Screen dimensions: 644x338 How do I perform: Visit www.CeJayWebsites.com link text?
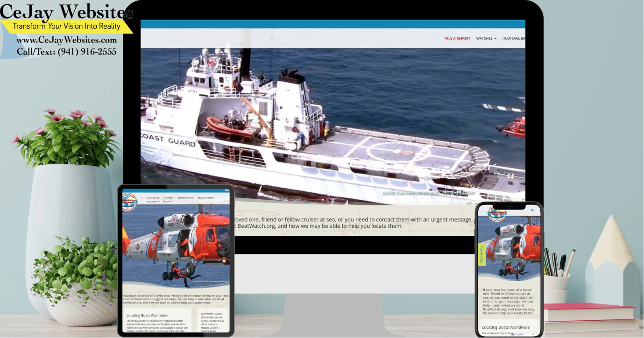tap(66, 40)
